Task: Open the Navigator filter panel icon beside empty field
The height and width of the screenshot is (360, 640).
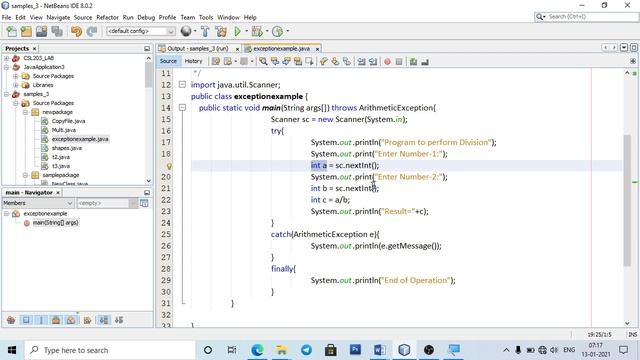Action: coord(144,203)
